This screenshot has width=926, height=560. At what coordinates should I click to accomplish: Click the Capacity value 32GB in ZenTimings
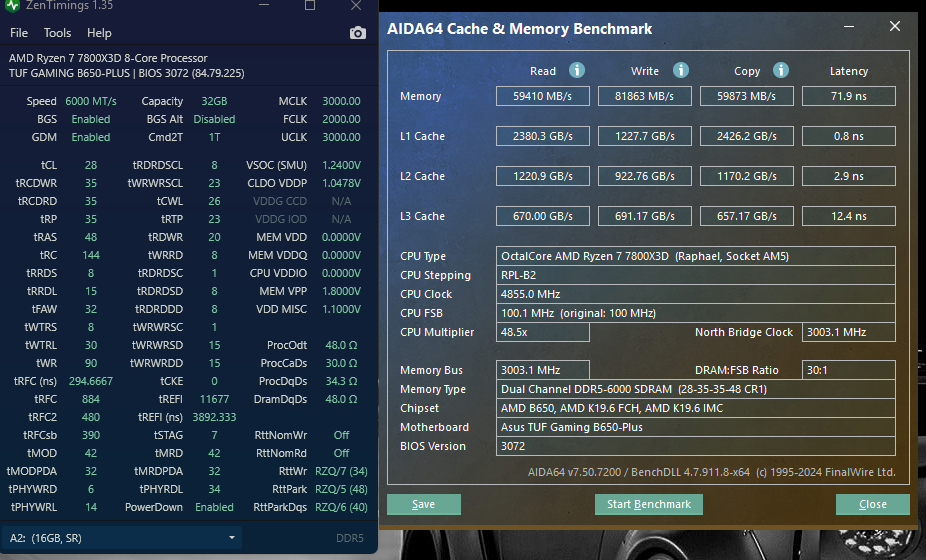pyautogui.click(x=214, y=101)
